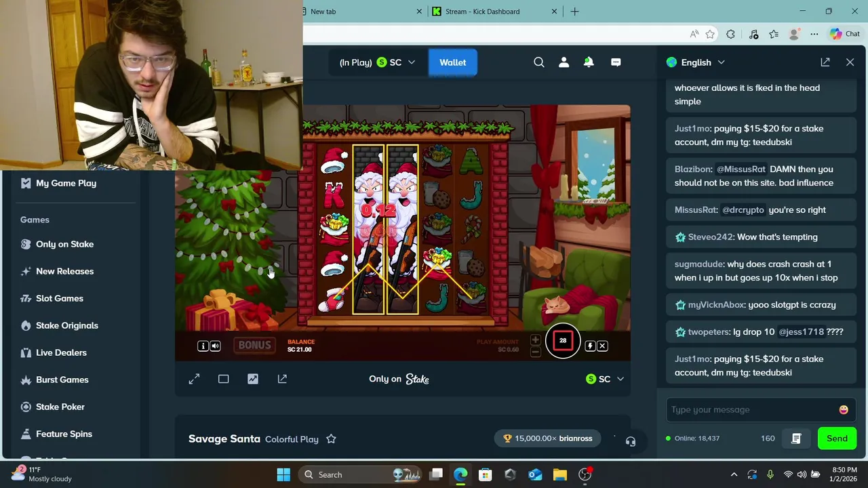The height and width of the screenshot is (488, 868).
Task: Open the 15,000.00× brianross top win
Action: 548,439
